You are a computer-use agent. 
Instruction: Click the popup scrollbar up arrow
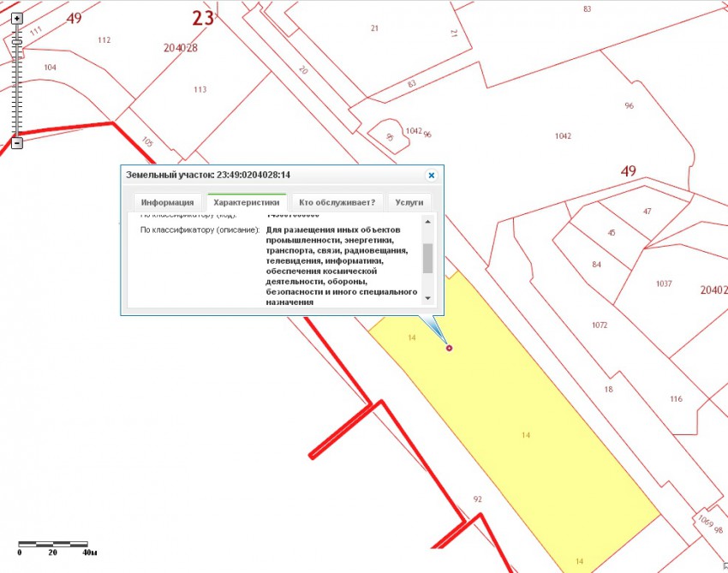tap(427, 222)
